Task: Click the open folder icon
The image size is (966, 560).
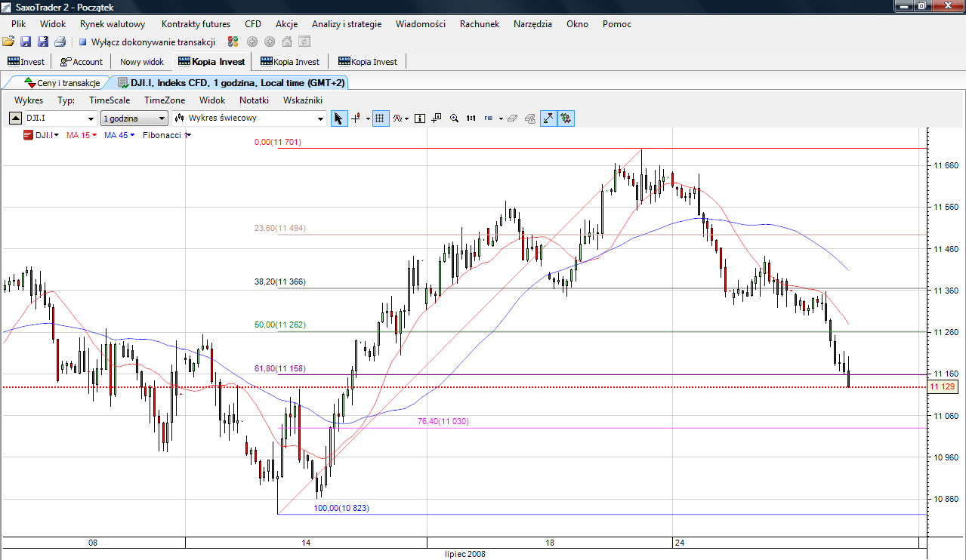Action: [x=8, y=42]
